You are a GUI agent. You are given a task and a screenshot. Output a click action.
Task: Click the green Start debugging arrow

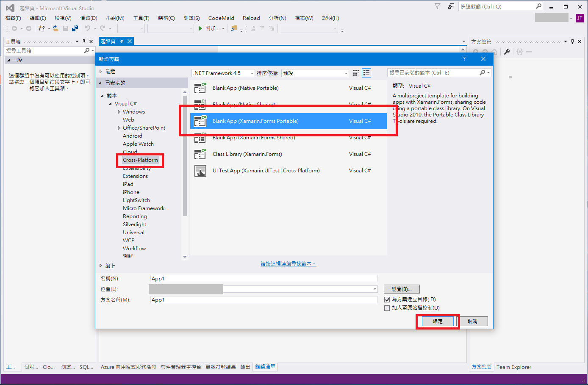click(x=200, y=28)
